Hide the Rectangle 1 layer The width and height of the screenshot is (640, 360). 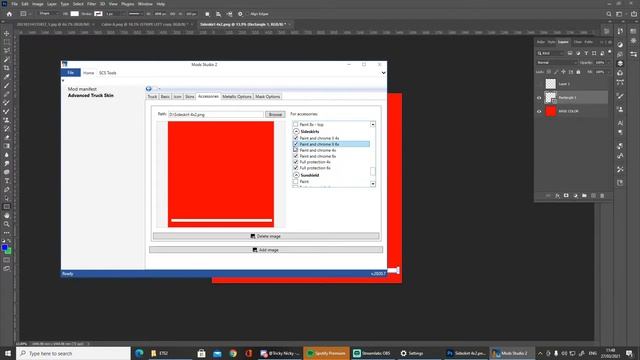[539, 98]
